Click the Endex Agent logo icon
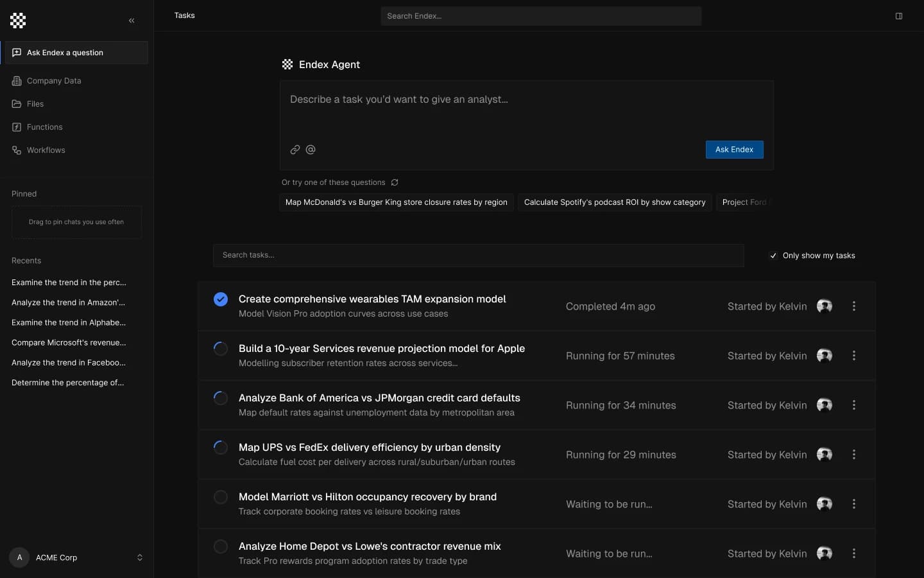The width and height of the screenshot is (924, 578). pyautogui.click(x=287, y=64)
